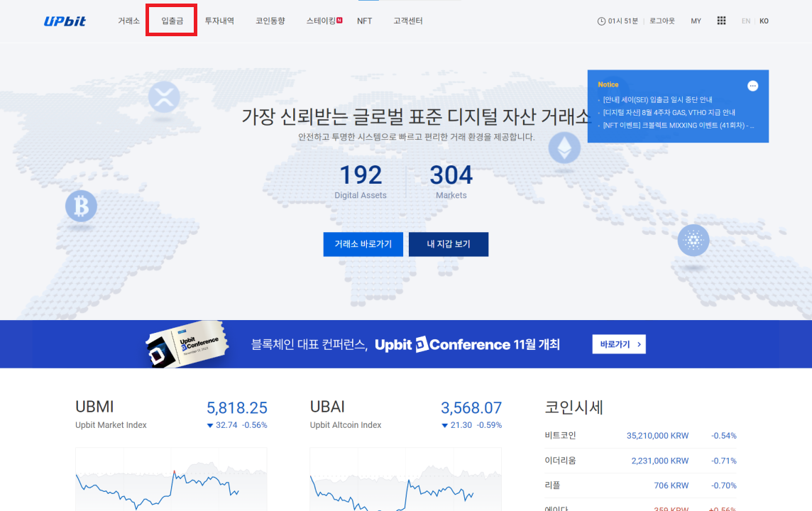Click the UBMI value 5,818.25
Viewport: 812px width, 511px height.
236,408
